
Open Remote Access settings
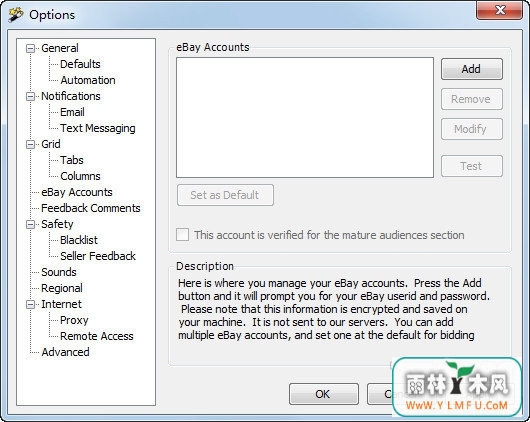(97, 336)
